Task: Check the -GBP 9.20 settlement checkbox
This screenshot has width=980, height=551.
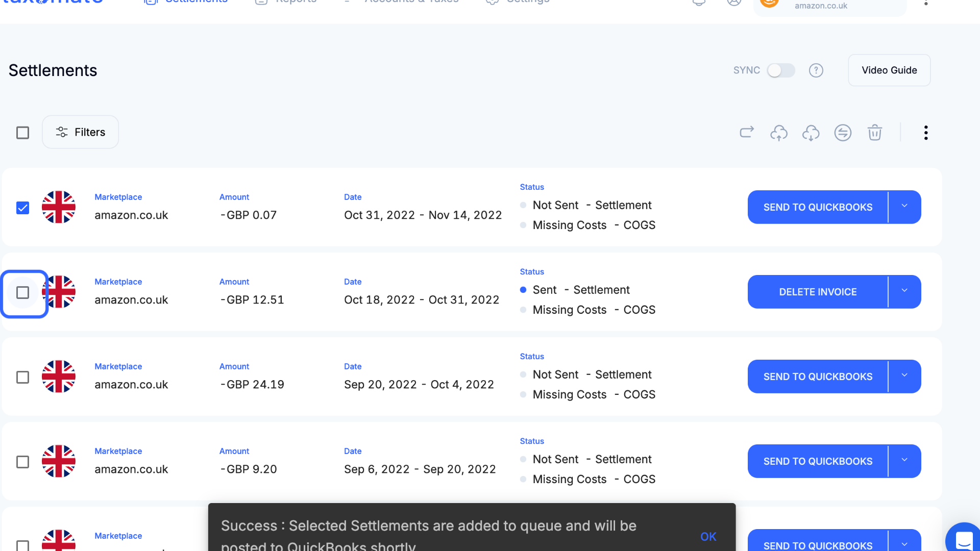Action: pos(22,462)
